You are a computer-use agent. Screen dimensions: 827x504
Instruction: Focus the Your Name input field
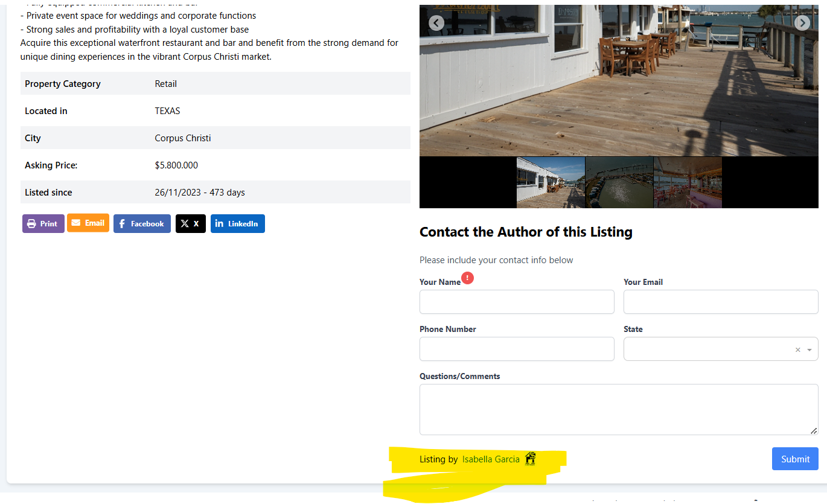tap(517, 302)
